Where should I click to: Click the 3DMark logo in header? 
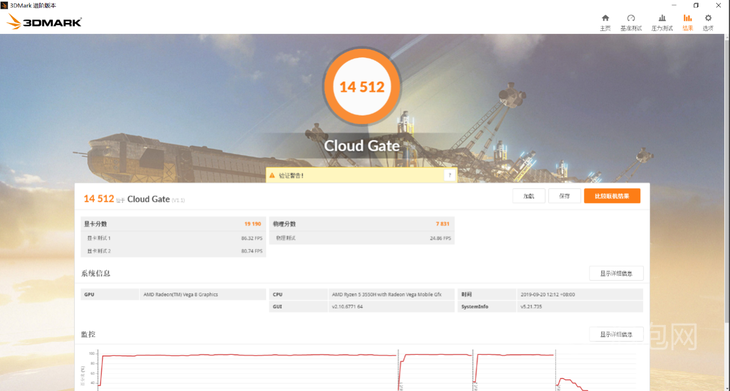pos(45,22)
